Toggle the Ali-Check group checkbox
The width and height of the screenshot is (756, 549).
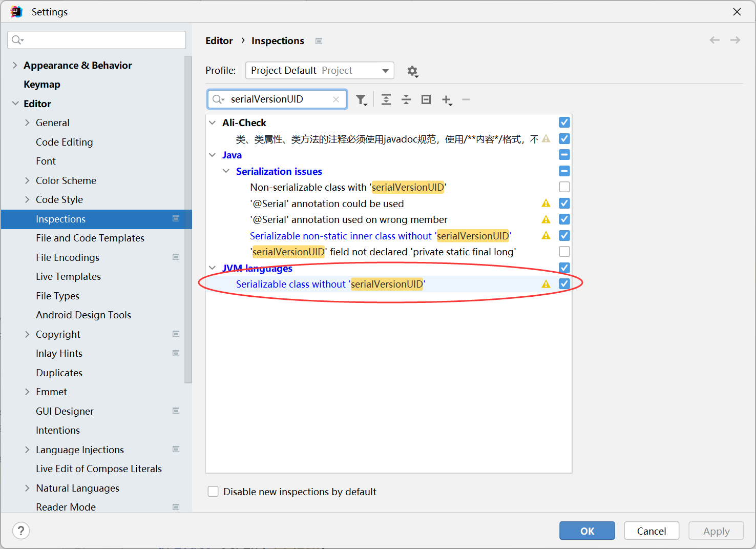564,123
